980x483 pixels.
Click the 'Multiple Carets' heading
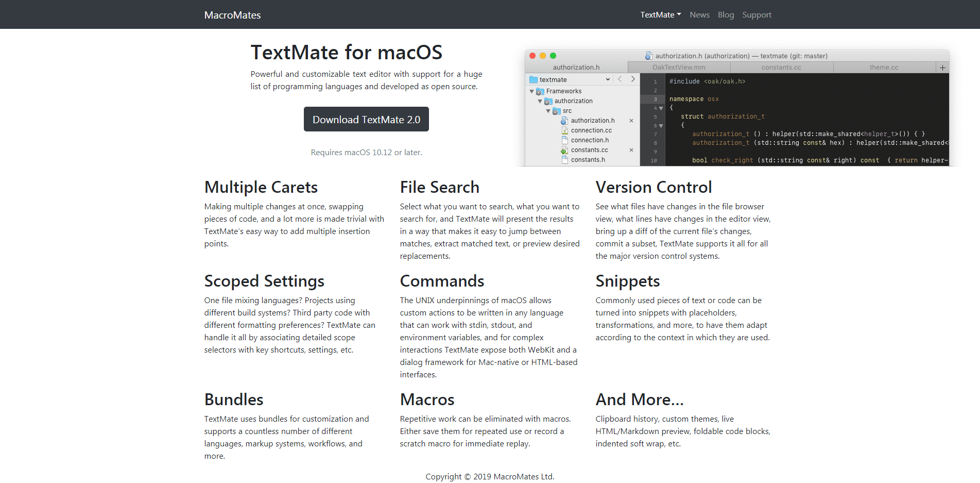[x=261, y=187]
